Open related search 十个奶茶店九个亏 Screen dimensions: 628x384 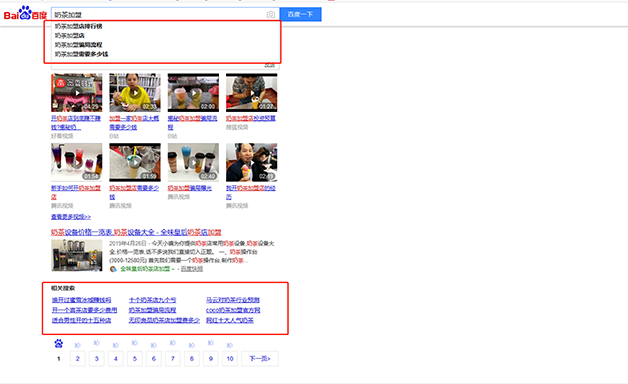(152, 300)
